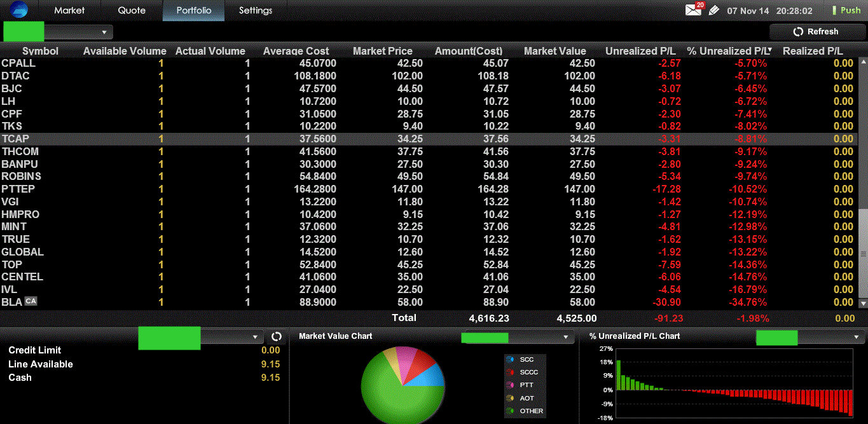Sort by Available Volume column header

pos(125,51)
